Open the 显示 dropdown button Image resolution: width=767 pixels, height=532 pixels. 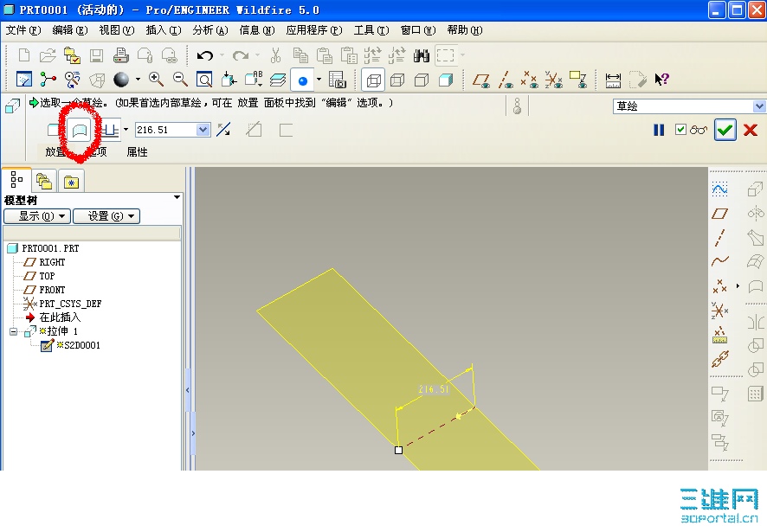[37, 216]
